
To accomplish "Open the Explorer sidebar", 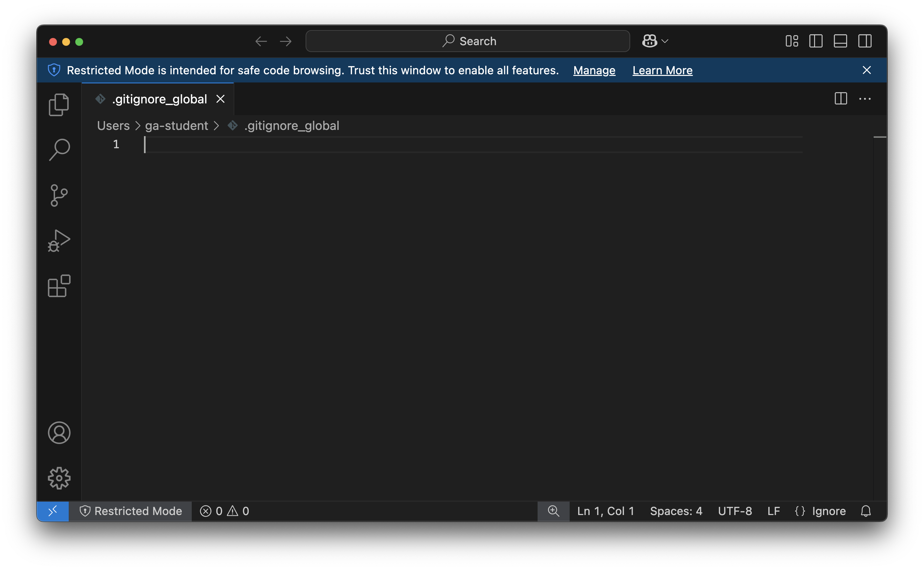I will pyautogui.click(x=59, y=104).
